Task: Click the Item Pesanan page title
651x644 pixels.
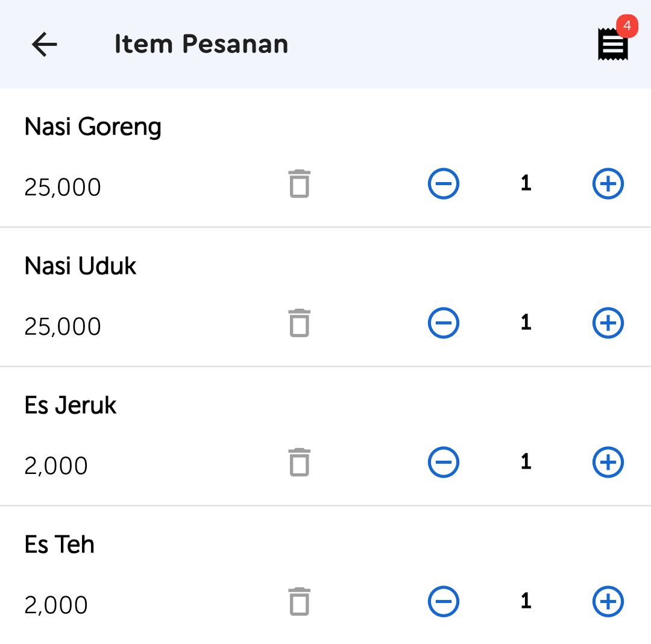Action: pyautogui.click(x=201, y=44)
